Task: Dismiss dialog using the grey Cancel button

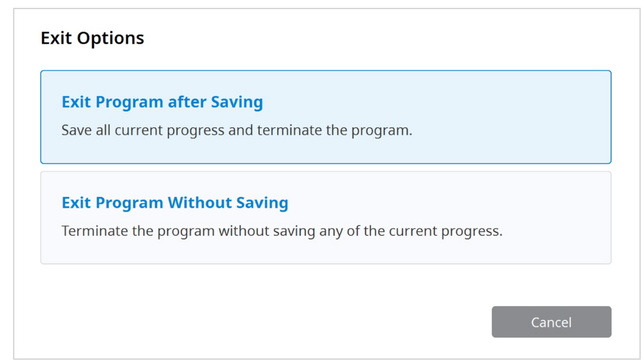Action: coord(551,322)
